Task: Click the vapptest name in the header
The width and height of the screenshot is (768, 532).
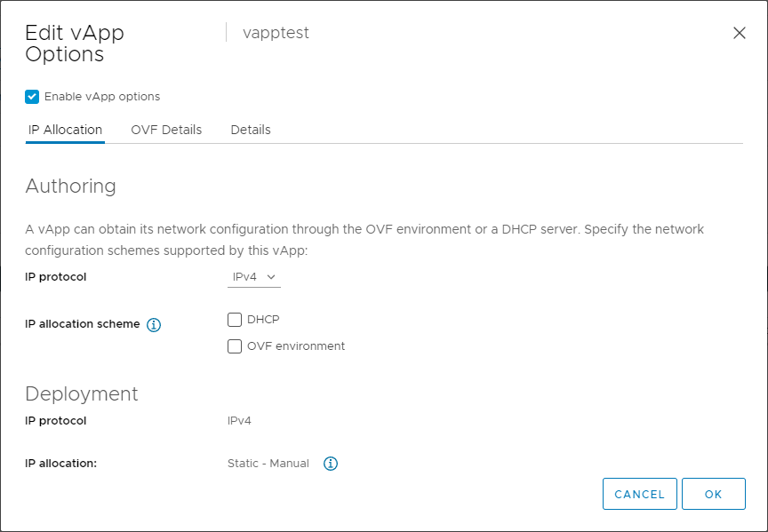Action: tap(276, 33)
